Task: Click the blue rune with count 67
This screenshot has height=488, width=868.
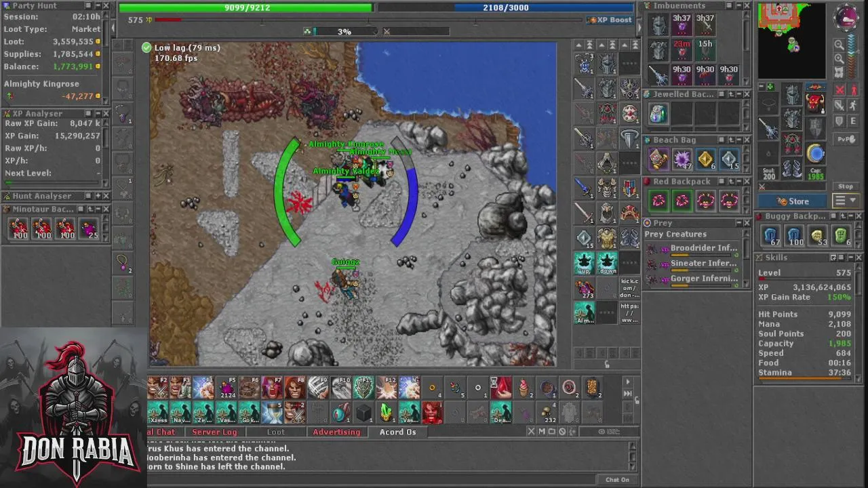Action: (771, 235)
